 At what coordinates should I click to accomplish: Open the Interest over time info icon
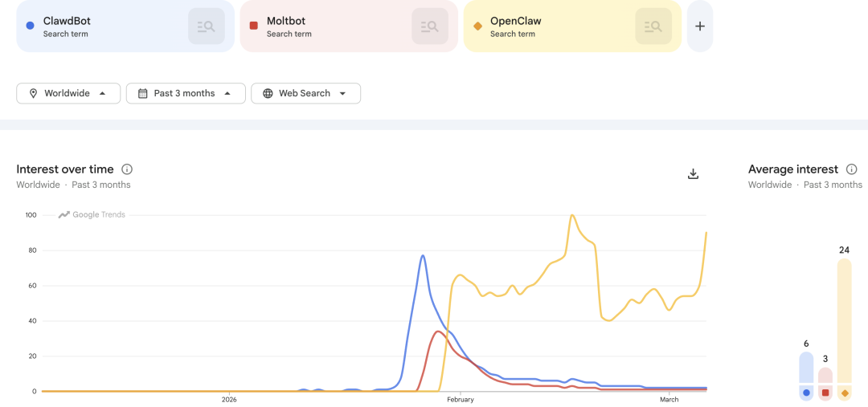[127, 169]
